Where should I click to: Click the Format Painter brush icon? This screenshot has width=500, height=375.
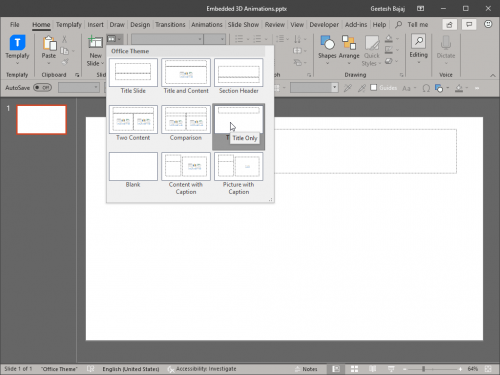[x=65, y=62]
